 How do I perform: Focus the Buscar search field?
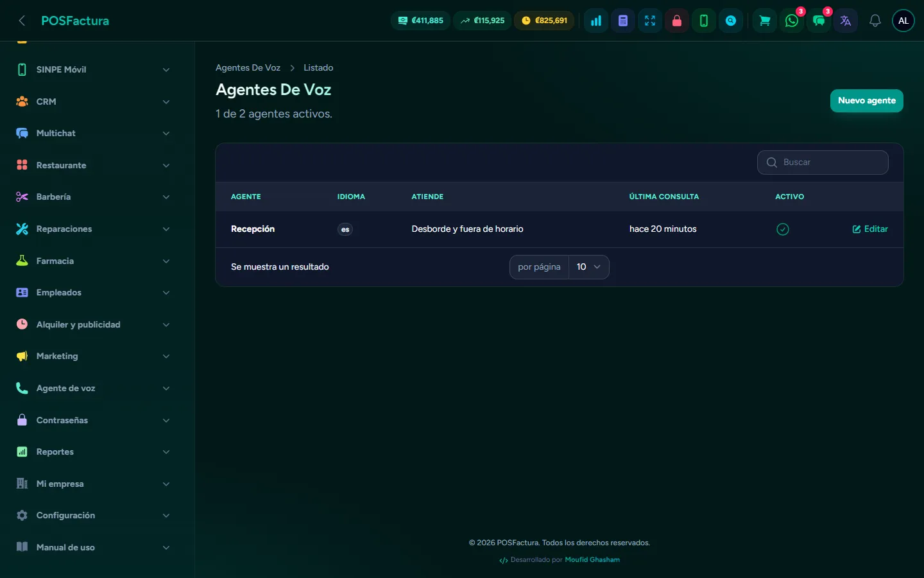[x=823, y=162]
